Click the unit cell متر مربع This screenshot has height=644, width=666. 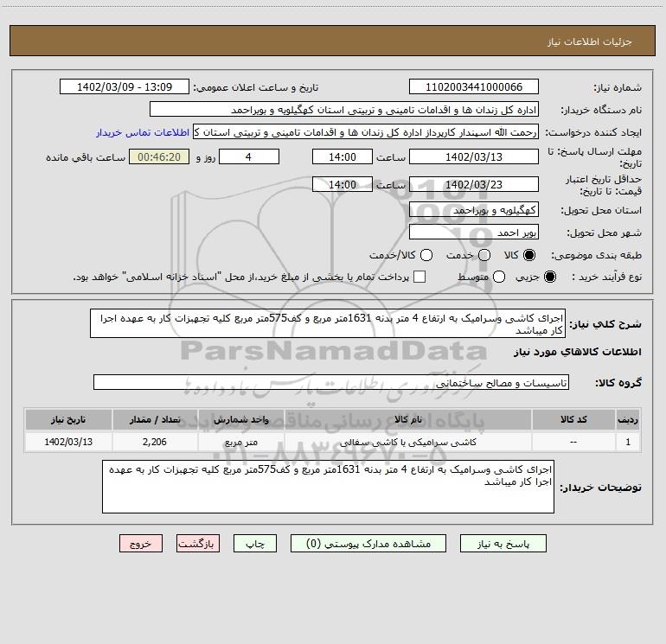(x=240, y=442)
